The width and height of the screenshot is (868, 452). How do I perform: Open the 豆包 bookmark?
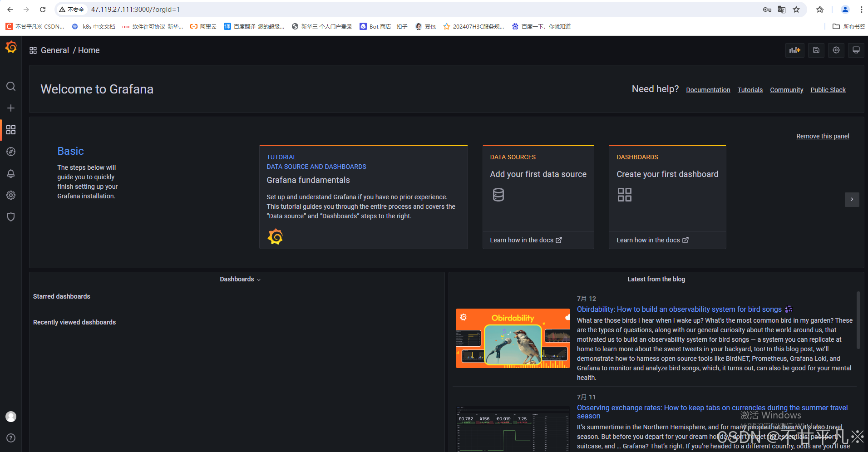click(426, 27)
